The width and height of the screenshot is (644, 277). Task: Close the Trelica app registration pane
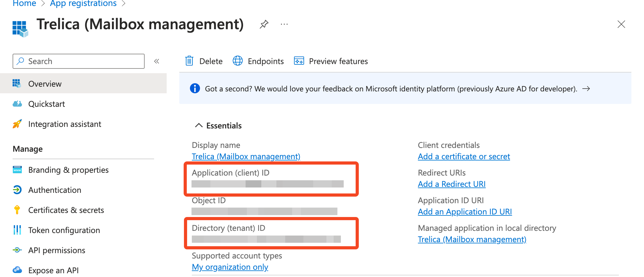pos(621,24)
